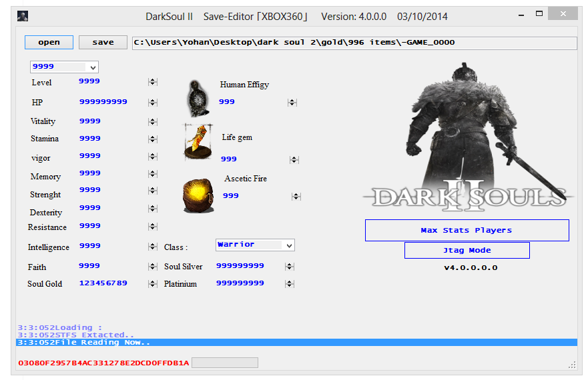Click the Human Effigy item icon
The width and height of the screenshot is (588, 380).
[x=198, y=97]
